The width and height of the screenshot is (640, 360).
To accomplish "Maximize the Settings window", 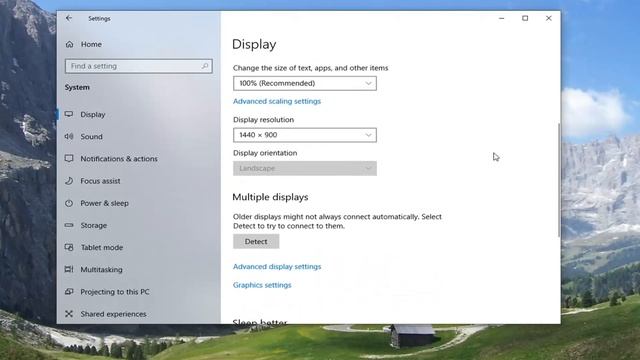I will (x=525, y=18).
